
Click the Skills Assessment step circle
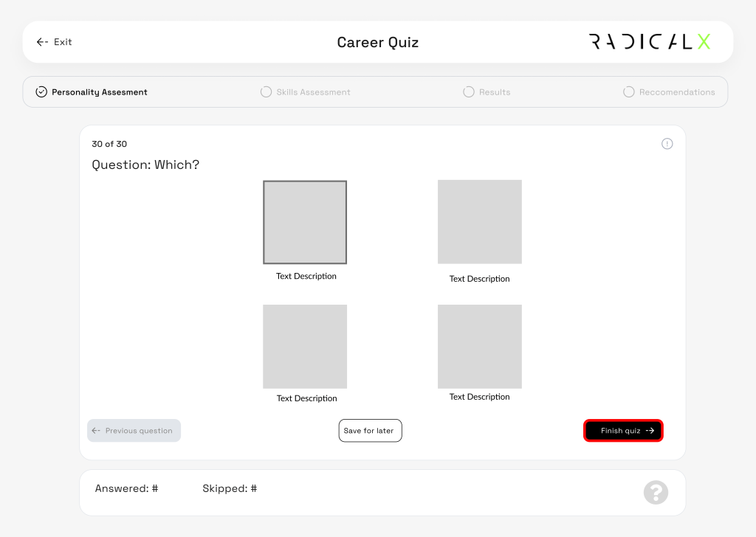(266, 92)
